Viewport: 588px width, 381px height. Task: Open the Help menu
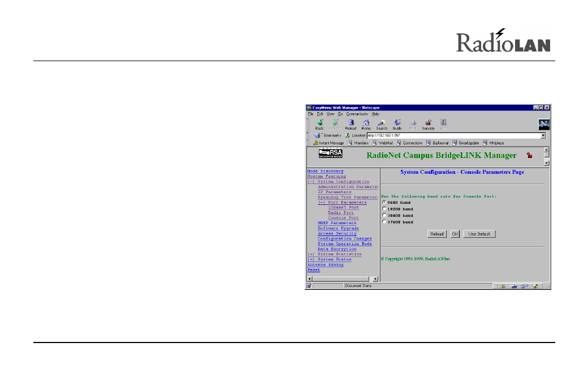click(375, 114)
